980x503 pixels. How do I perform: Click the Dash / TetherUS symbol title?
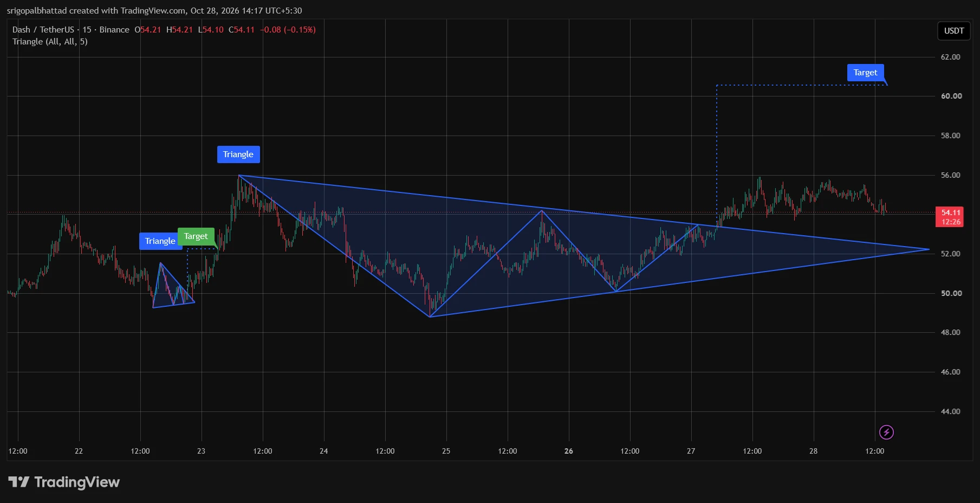[x=43, y=30]
